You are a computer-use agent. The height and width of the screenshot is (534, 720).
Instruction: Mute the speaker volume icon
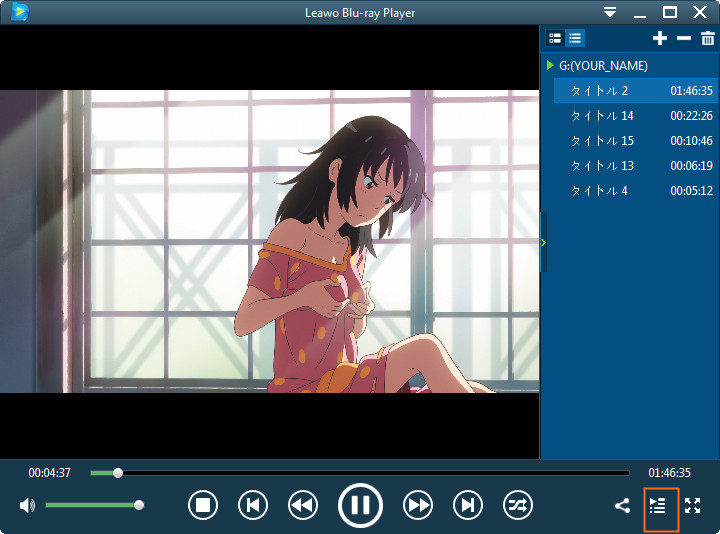[x=27, y=506]
